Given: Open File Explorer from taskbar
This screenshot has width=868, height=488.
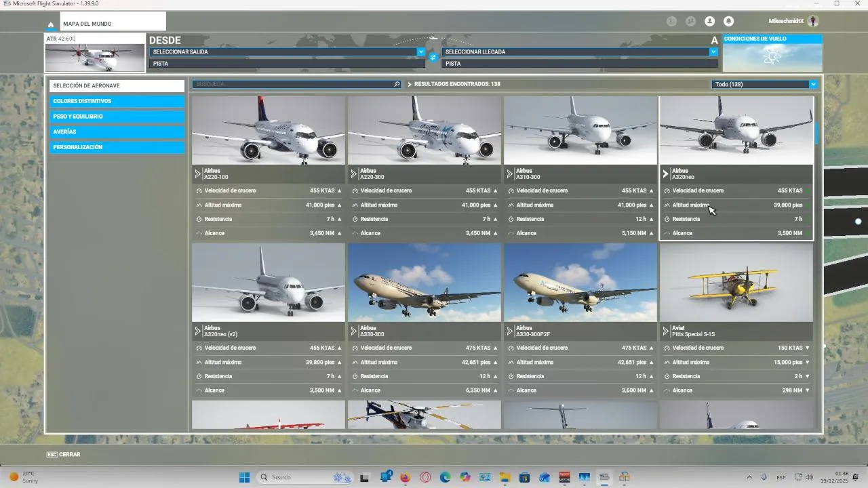Looking at the screenshot, I should [505, 477].
